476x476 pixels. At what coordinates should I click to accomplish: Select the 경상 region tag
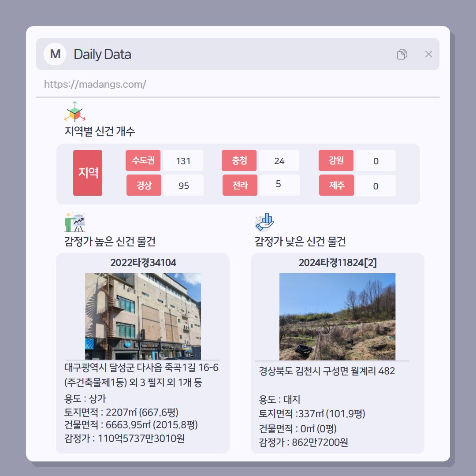tap(144, 185)
